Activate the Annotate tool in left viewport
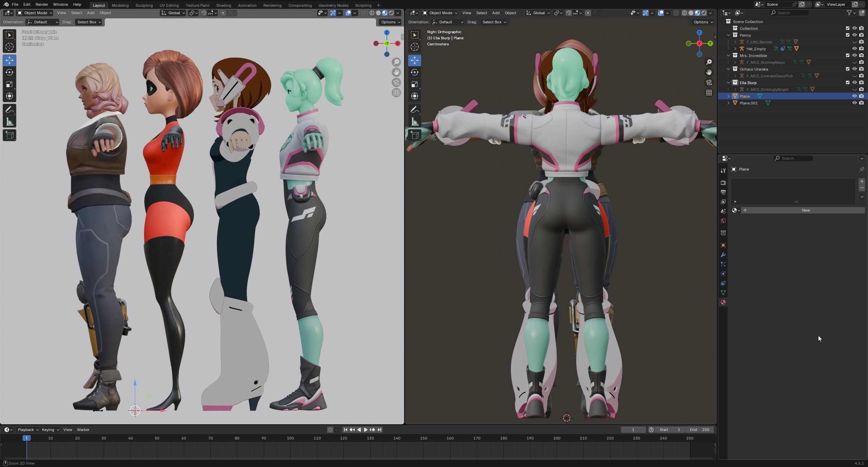Screen dimensions: 868x467 tap(9, 110)
